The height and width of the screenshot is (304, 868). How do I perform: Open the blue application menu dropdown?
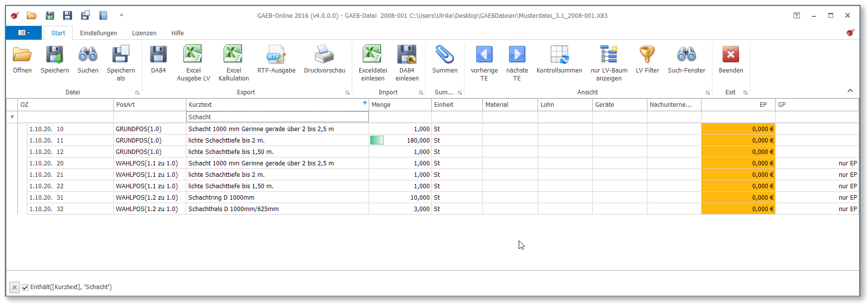24,33
